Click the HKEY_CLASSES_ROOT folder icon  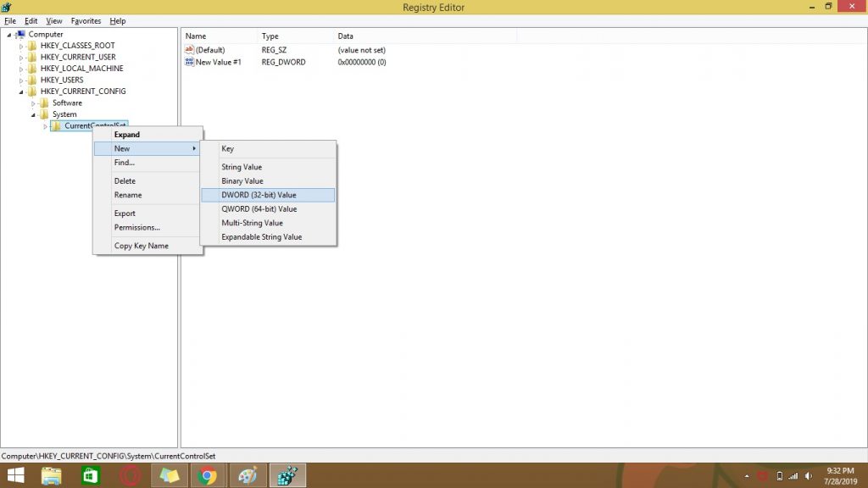(32, 46)
